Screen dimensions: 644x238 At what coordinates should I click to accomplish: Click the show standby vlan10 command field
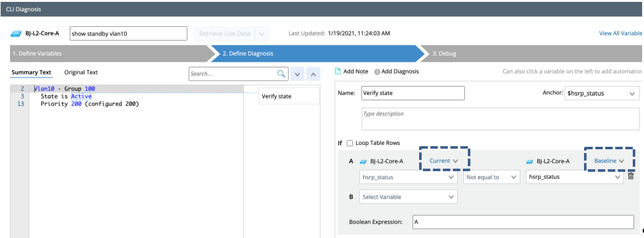tap(129, 34)
